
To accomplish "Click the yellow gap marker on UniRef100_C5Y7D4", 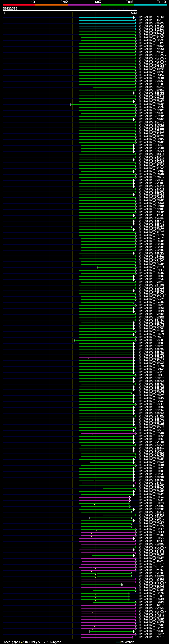I will (x=92, y=434).
